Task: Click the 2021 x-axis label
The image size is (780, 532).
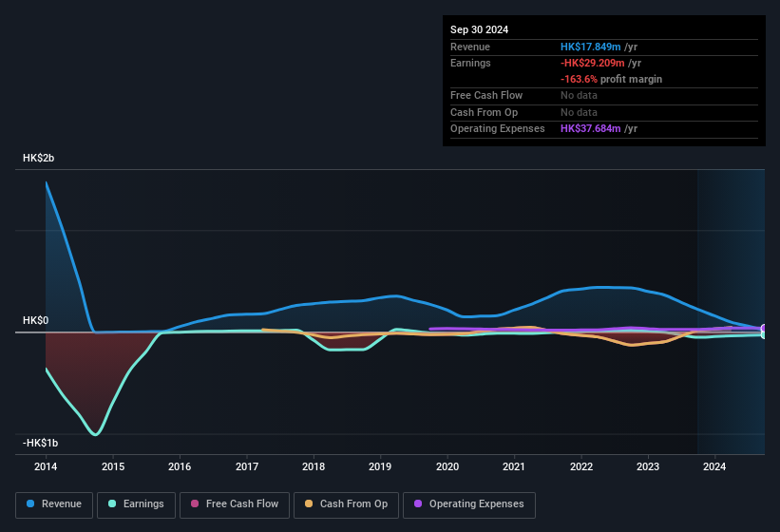Action: (514, 466)
